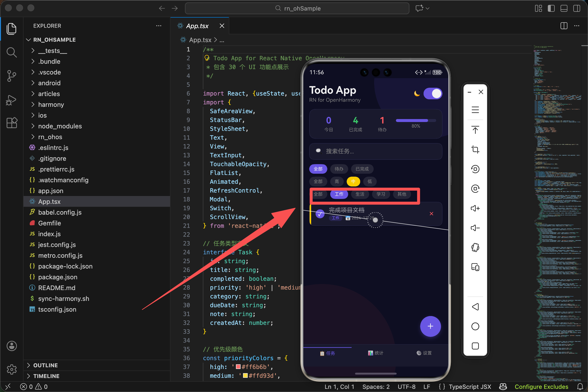
Task: Open Search in the activity bar
Action: (x=12, y=52)
